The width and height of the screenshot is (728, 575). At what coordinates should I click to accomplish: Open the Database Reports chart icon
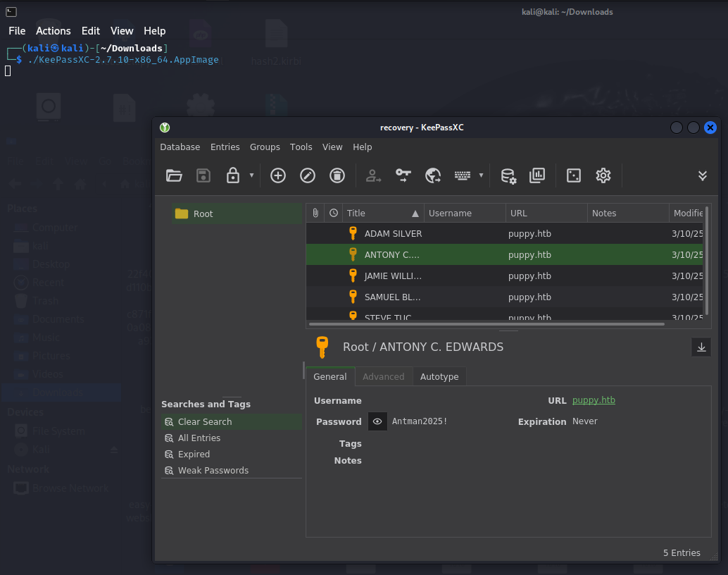pos(537,175)
